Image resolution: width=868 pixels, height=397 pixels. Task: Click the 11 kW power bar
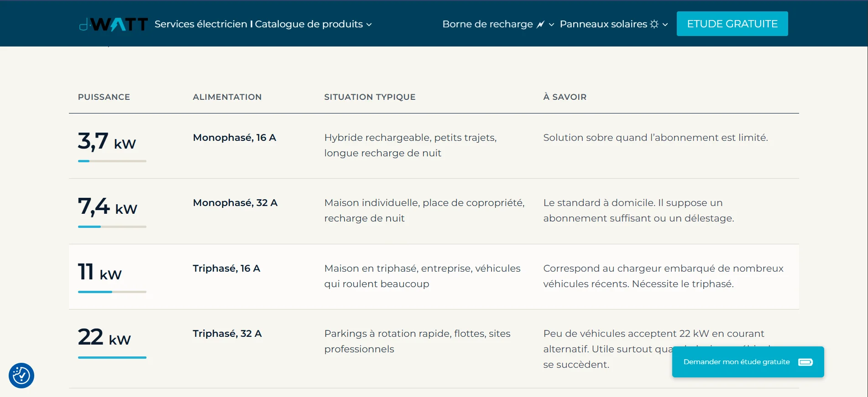click(112, 292)
